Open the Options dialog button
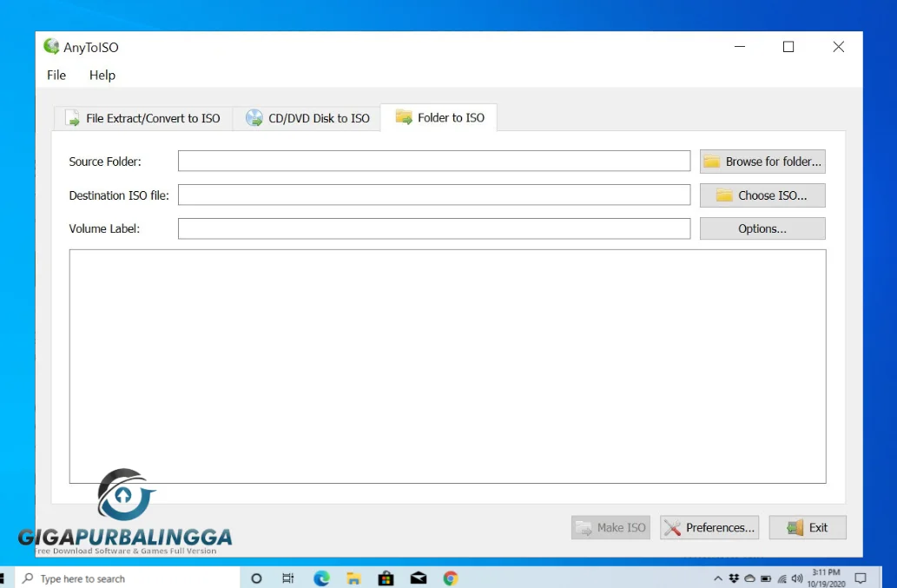Viewport: 897px width, 588px height. point(762,228)
